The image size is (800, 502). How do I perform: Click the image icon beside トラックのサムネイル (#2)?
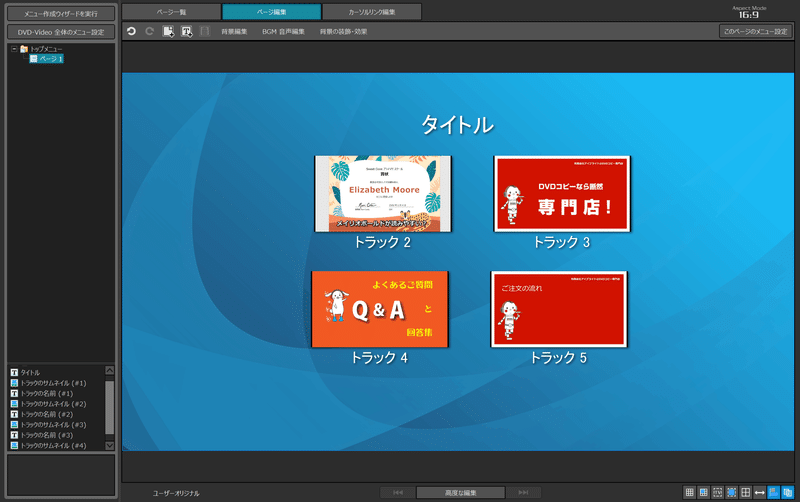pyautogui.click(x=14, y=404)
